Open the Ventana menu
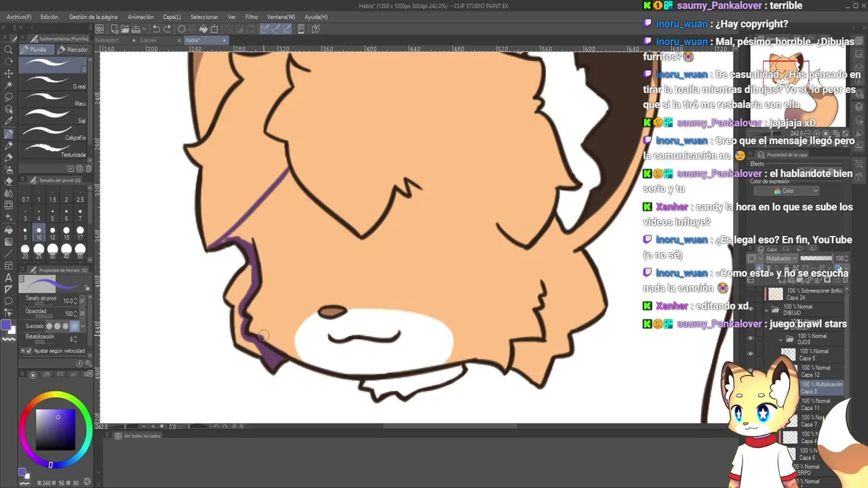Image resolution: width=868 pixels, height=488 pixels. 281,17
